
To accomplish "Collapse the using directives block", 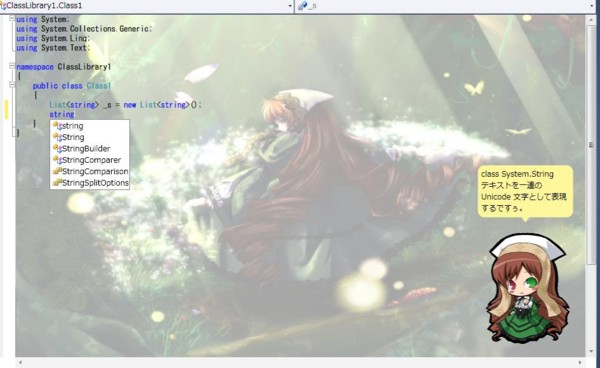I will (x=12, y=18).
